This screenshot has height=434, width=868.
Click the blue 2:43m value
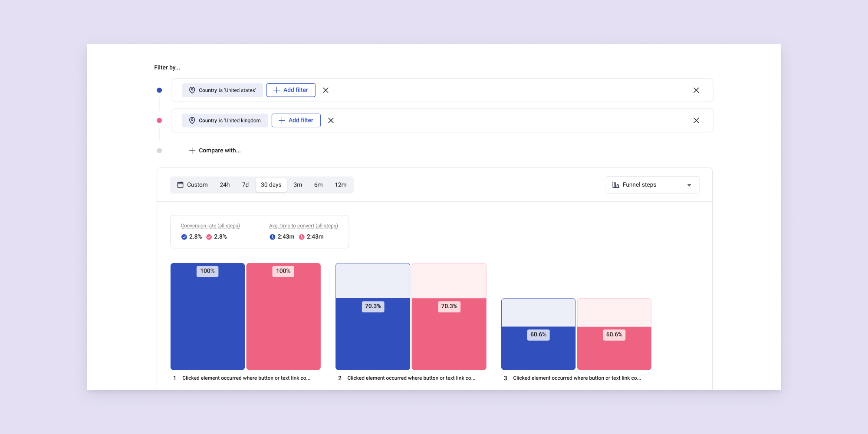click(x=286, y=237)
